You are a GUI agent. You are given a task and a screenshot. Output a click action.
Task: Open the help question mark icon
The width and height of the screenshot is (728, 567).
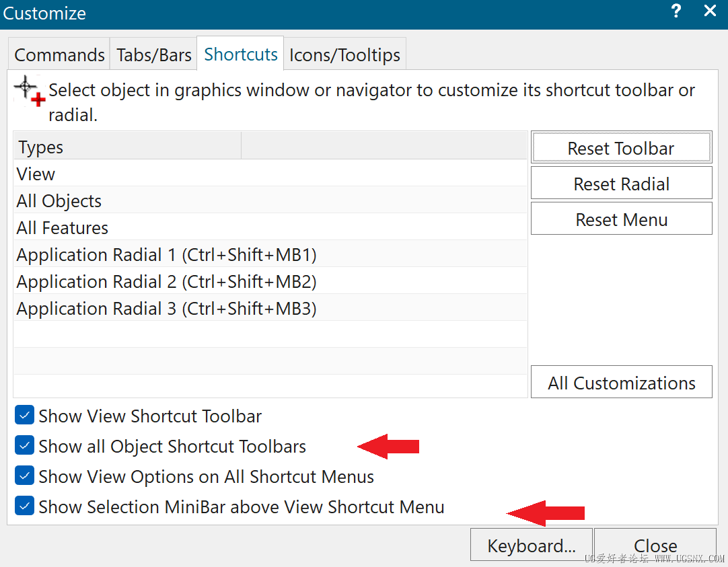[676, 11]
